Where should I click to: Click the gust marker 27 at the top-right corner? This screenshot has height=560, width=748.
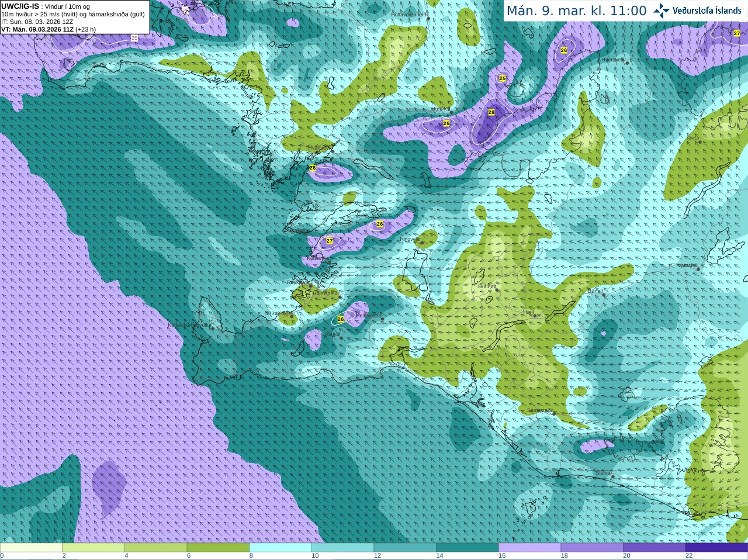pos(737,33)
